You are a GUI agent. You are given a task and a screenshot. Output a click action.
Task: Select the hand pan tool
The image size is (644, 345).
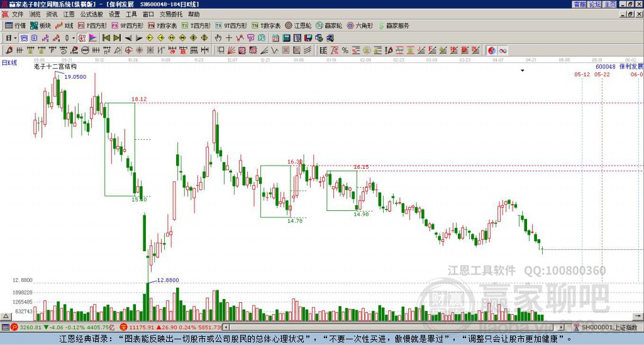click(218, 38)
